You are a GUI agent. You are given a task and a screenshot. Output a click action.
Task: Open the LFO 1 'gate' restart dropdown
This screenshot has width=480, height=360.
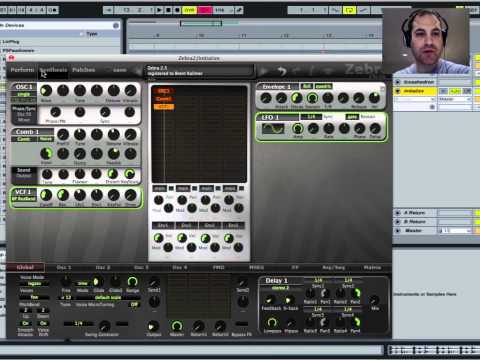point(352,117)
